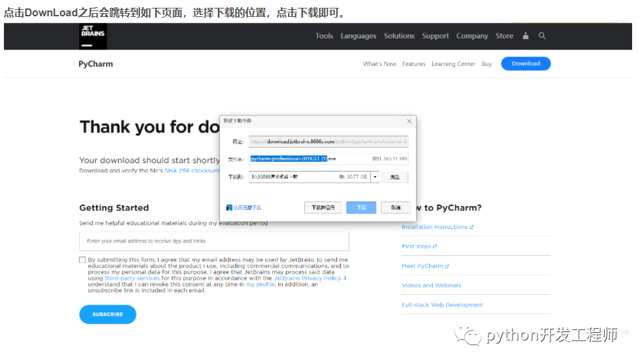Open the Tools menu
The image size is (638, 364).
(x=325, y=36)
